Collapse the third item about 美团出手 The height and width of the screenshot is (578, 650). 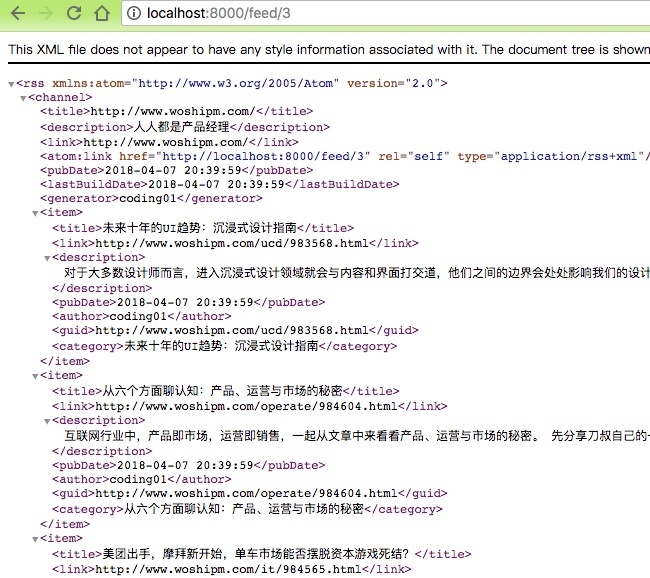35,539
